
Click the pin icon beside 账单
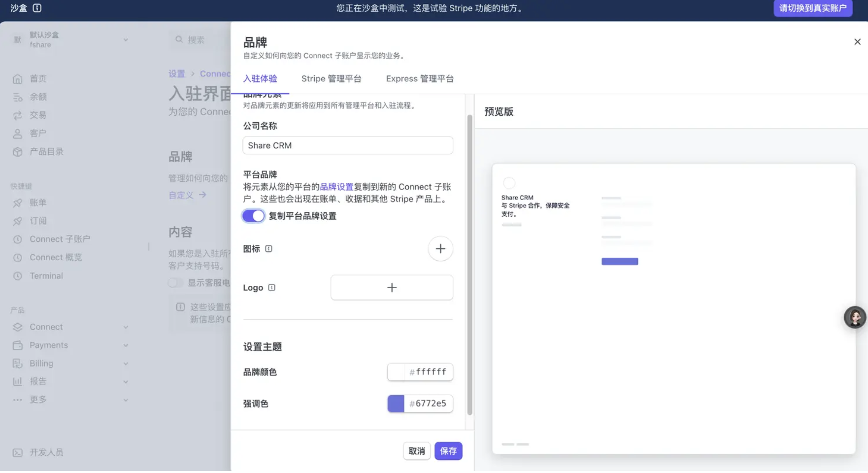18,203
